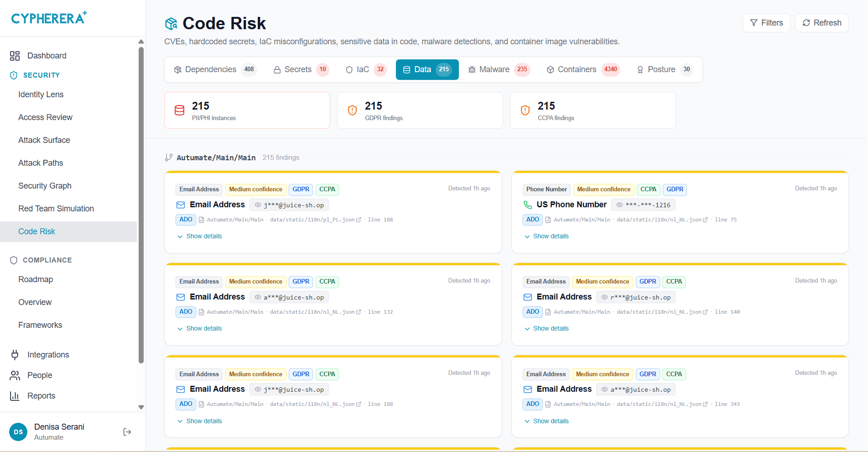This screenshot has height=452, width=868.
Task: Open Security Graph
Action: [x=45, y=186]
